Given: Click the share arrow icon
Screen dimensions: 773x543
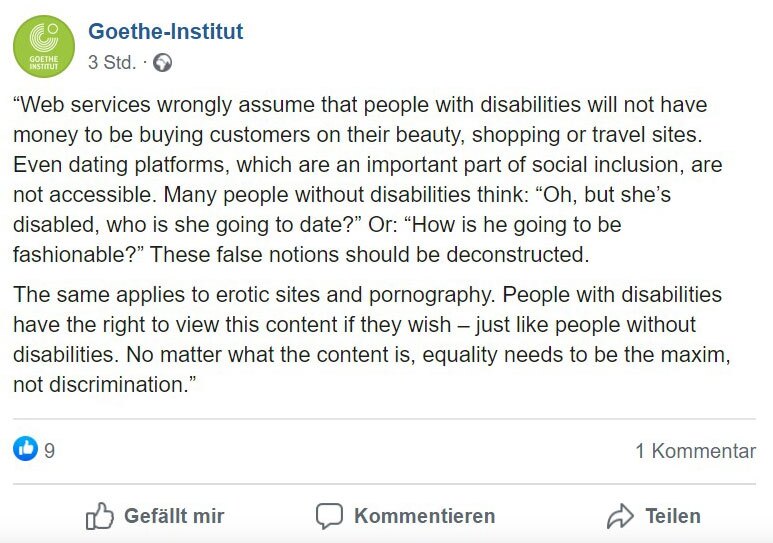Looking at the screenshot, I should [620, 516].
